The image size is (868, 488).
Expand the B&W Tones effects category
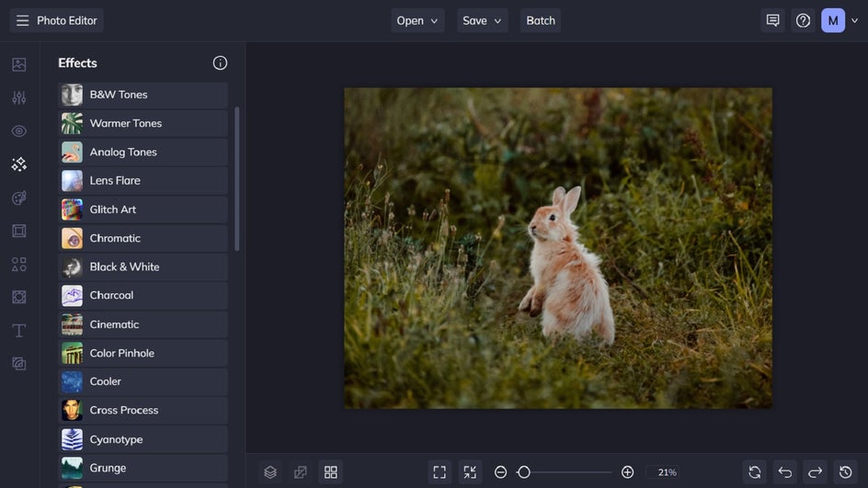(x=143, y=95)
